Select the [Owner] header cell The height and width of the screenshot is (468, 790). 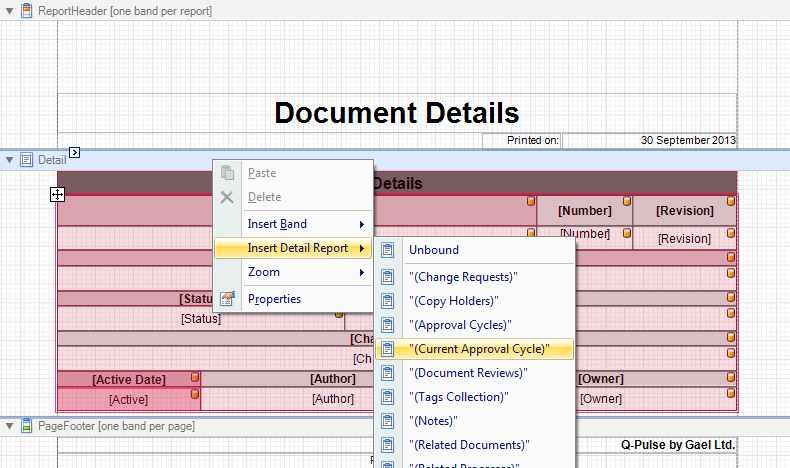[601, 379]
